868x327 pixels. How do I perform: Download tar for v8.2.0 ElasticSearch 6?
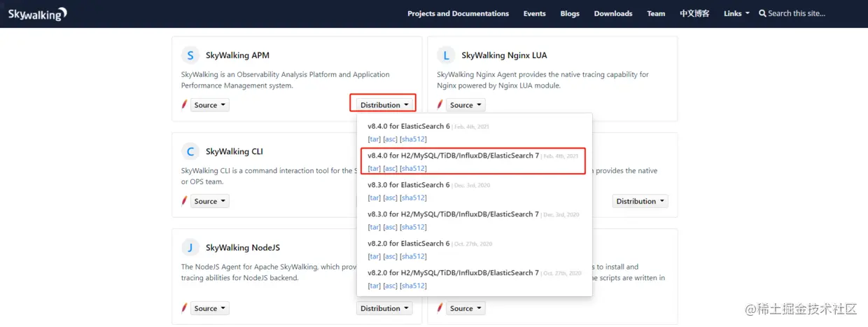point(374,257)
